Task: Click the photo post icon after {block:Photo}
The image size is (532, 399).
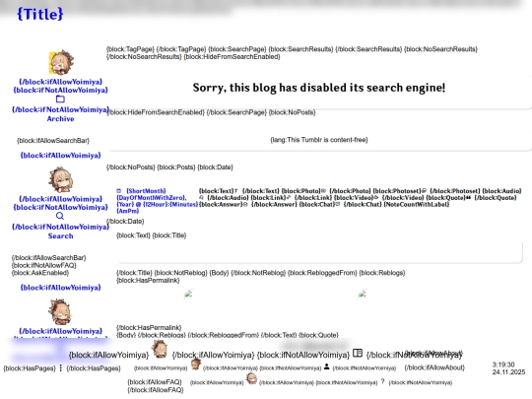Action: (323, 191)
